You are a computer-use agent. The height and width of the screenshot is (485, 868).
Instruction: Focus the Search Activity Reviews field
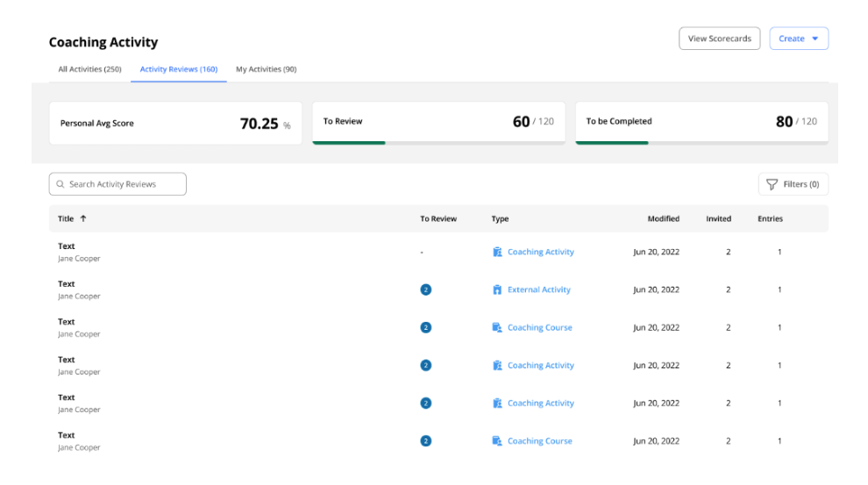coord(117,184)
